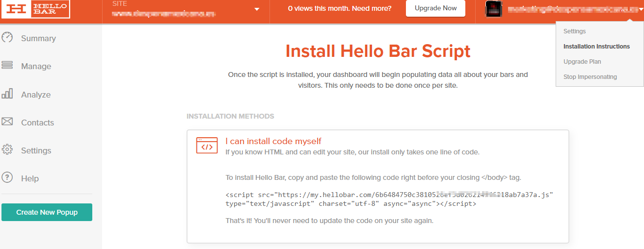The height and width of the screenshot is (249, 644).
Task: Select Upgrade Plan menu entry
Action: 582,61
